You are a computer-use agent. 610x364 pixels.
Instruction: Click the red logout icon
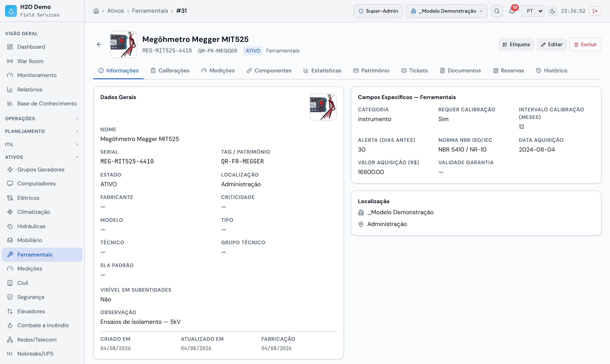point(595,11)
